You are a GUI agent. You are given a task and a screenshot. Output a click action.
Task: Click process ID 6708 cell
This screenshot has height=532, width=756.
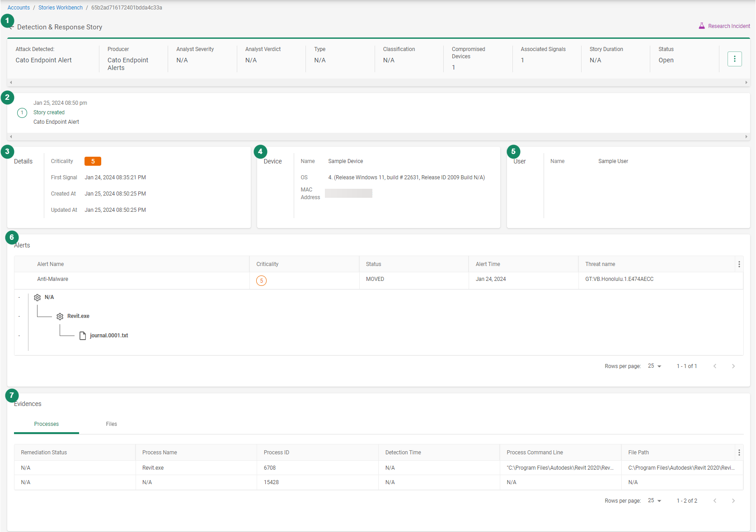pos(270,468)
